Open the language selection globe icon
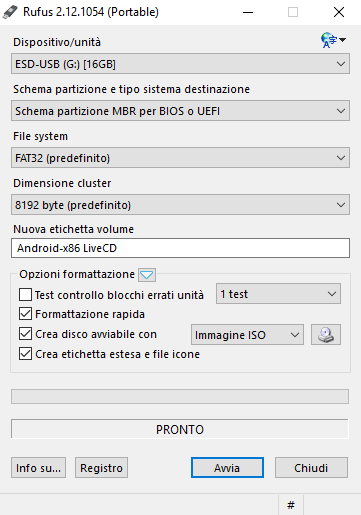This screenshot has height=515, width=361. pos(333,40)
